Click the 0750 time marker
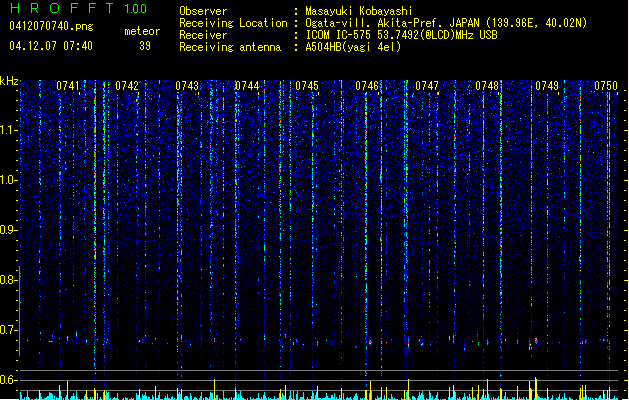The height and width of the screenshot is (400, 629). [606, 86]
